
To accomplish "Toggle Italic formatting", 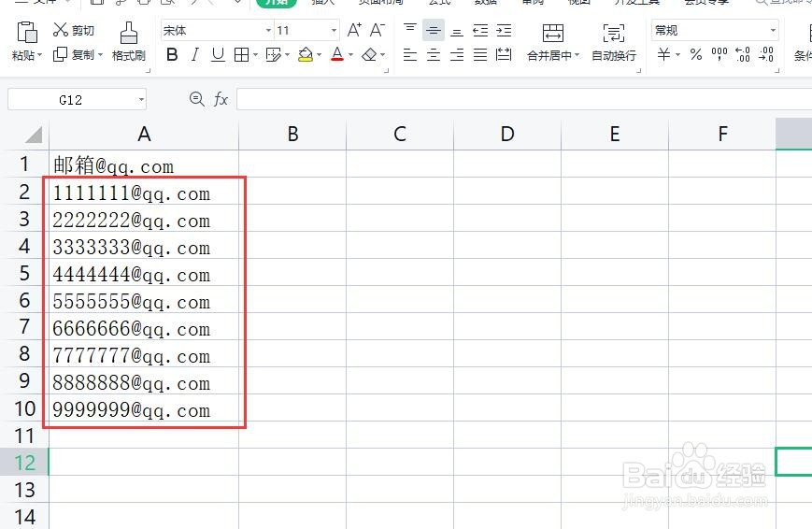I will tap(194, 54).
